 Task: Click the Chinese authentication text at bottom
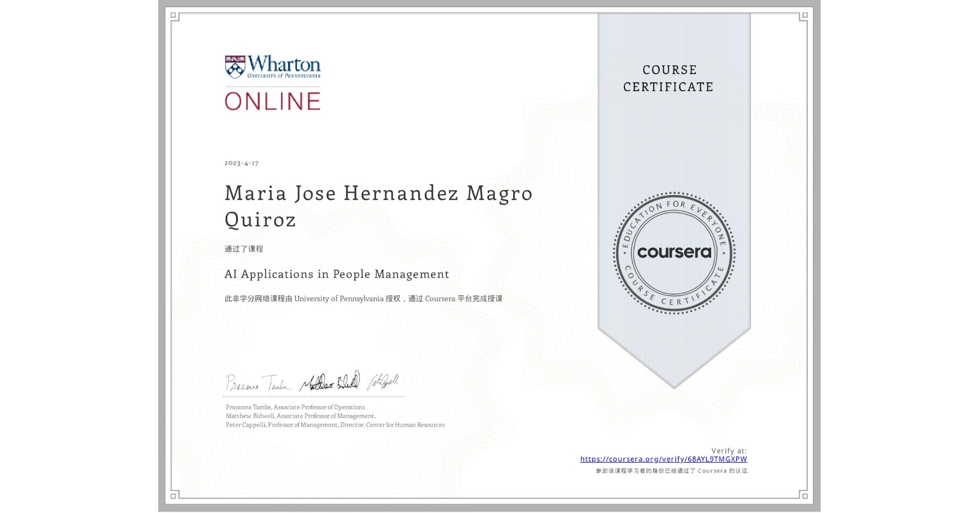(x=673, y=471)
